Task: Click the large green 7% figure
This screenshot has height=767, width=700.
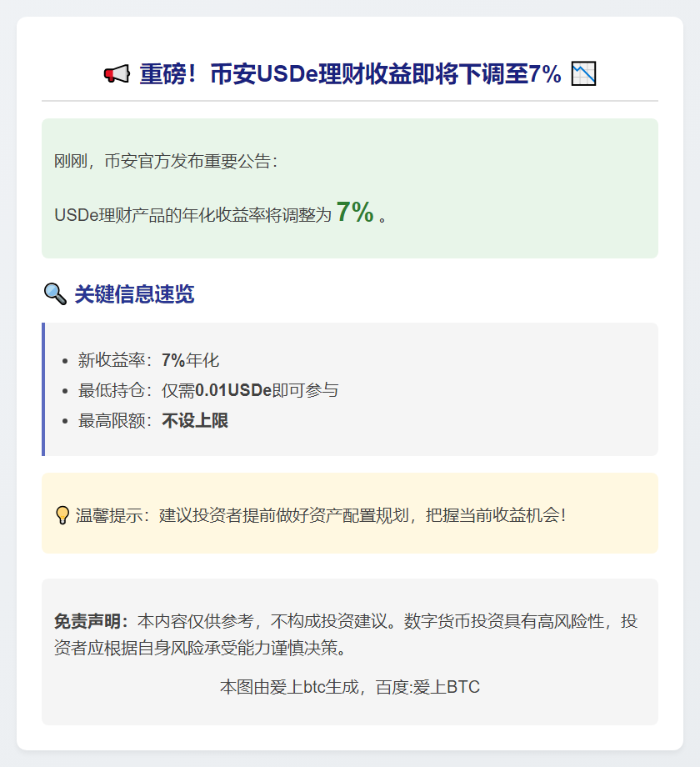Action: click(x=354, y=213)
